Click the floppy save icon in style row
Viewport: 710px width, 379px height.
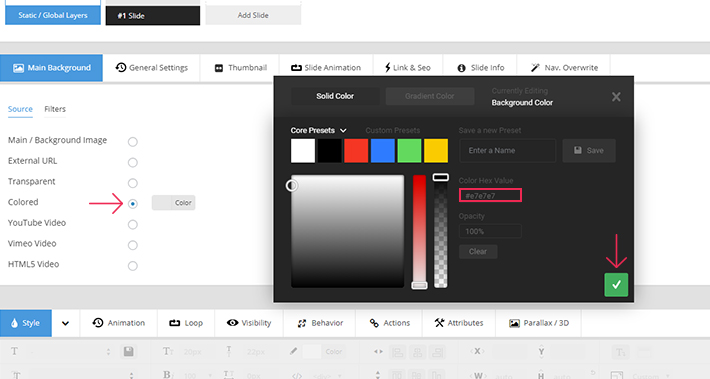point(129,351)
